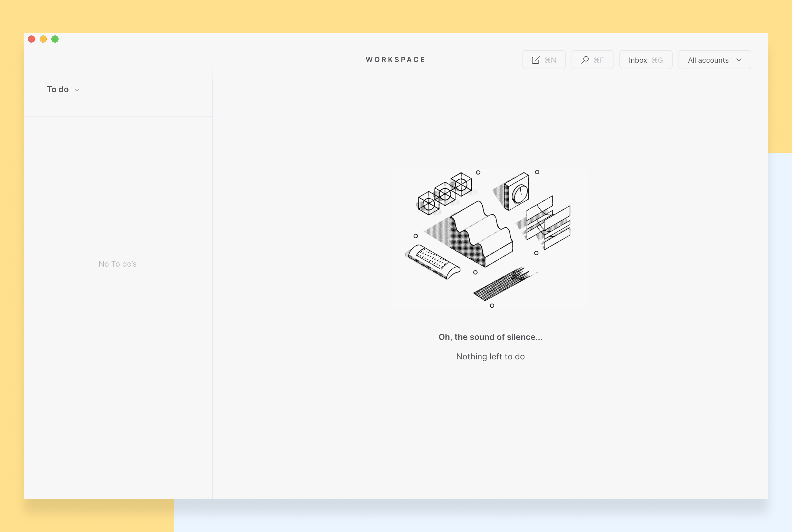
Task: Close the window with red button
Action: (x=31, y=39)
